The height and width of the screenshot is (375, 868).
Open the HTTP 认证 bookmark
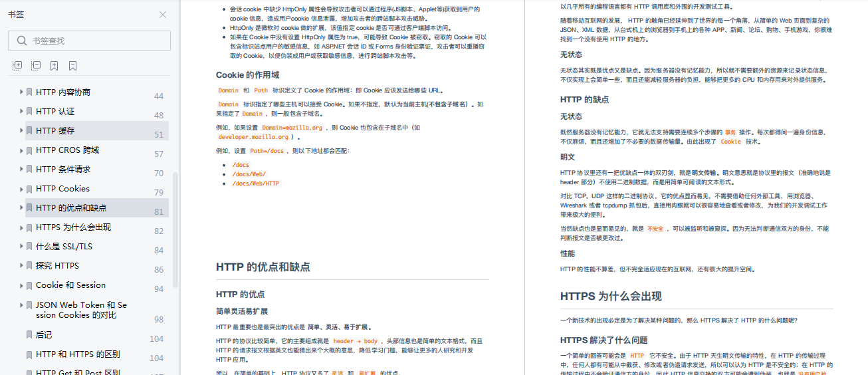[55, 111]
